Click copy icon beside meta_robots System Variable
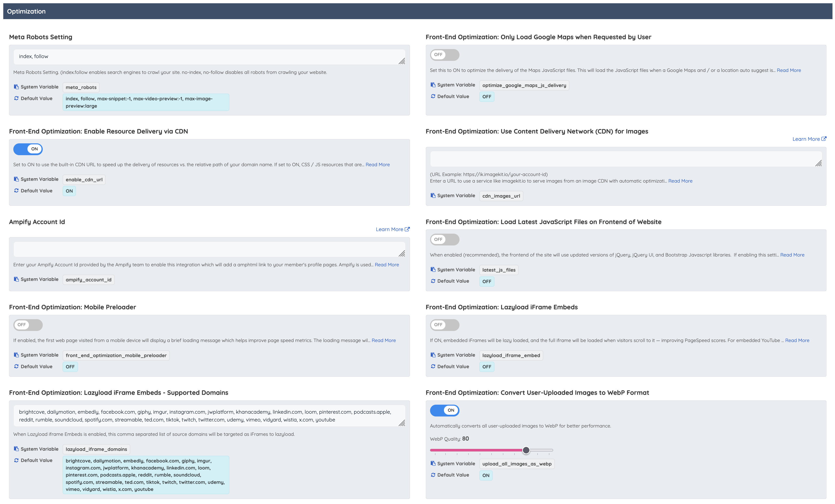 [x=16, y=87]
